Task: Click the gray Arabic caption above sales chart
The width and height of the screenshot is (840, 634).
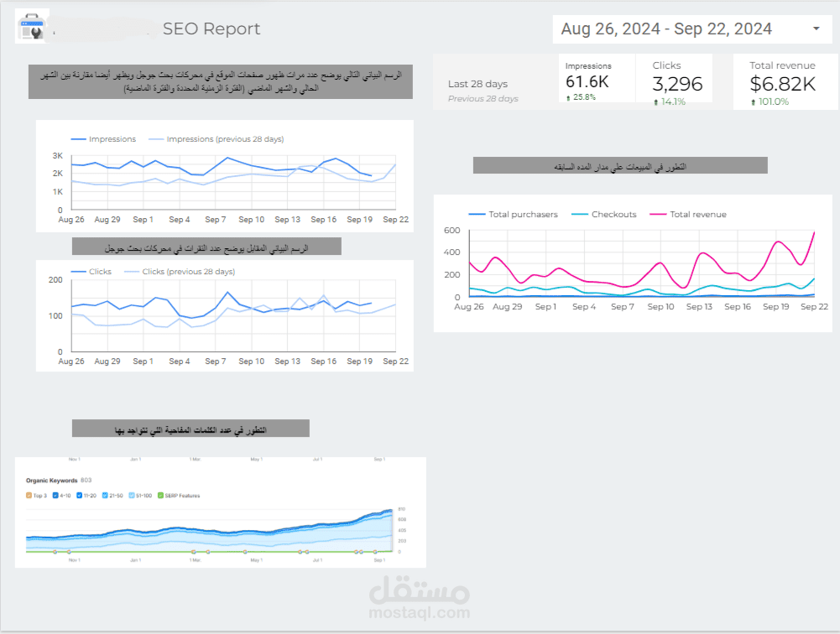Action: click(620, 165)
